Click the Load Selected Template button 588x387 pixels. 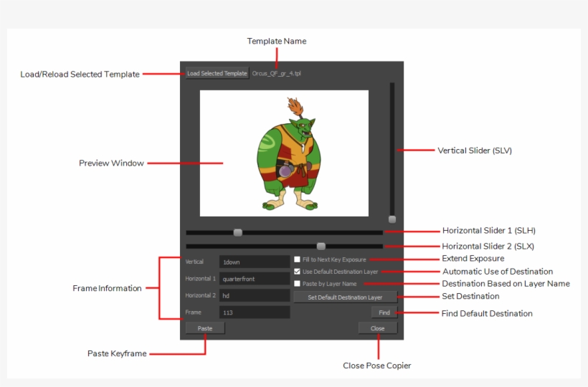(x=217, y=73)
